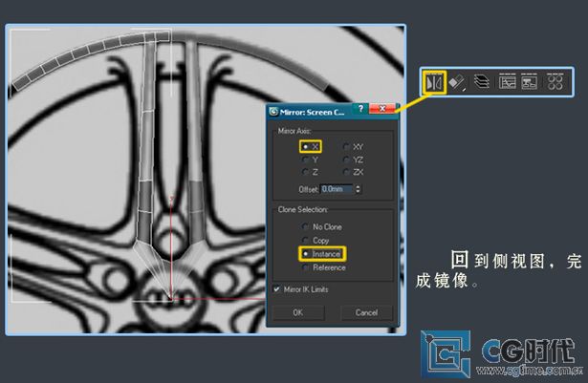Open the Material Editor icon
Image resolution: width=588 pixels, height=383 pixels.
555,83
